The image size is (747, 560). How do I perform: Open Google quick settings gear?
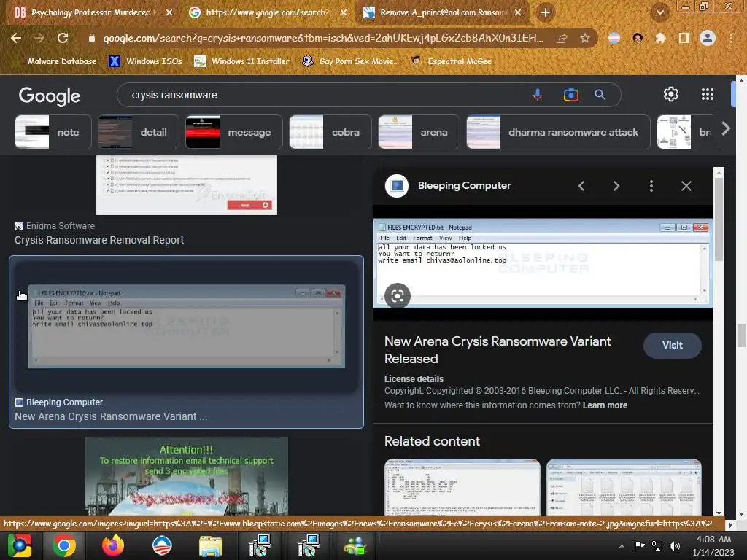671,94
